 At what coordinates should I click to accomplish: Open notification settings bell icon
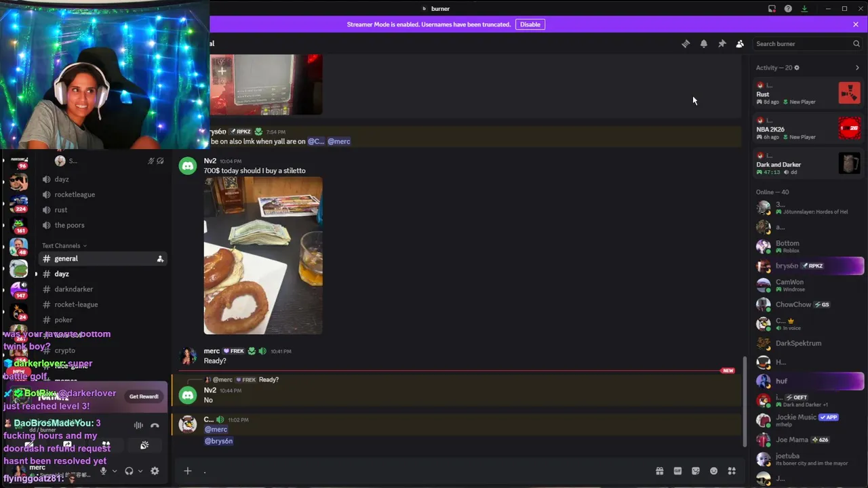pyautogui.click(x=704, y=43)
